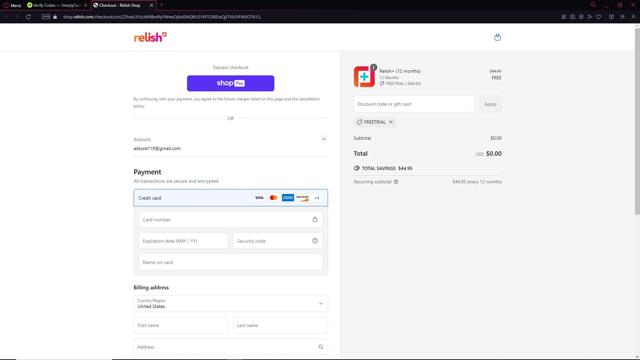Viewport: 640px width, 360px height.
Task: Click the Relish logo
Action: 150,37
